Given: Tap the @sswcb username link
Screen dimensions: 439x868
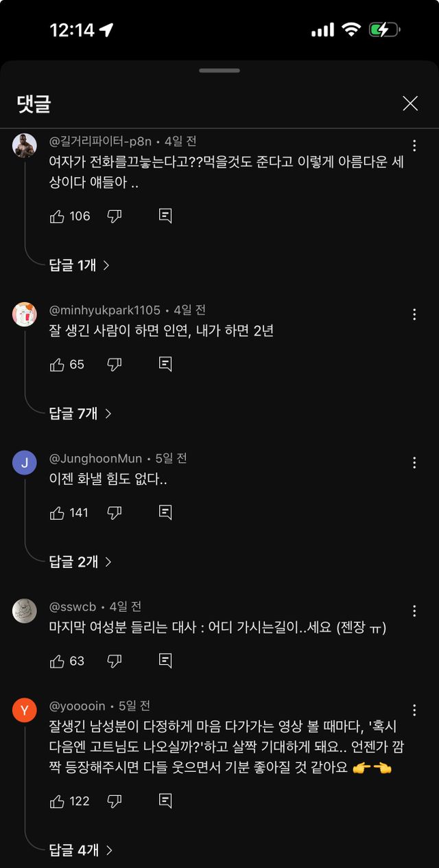Looking at the screenshot, I should tap(73, 607).
